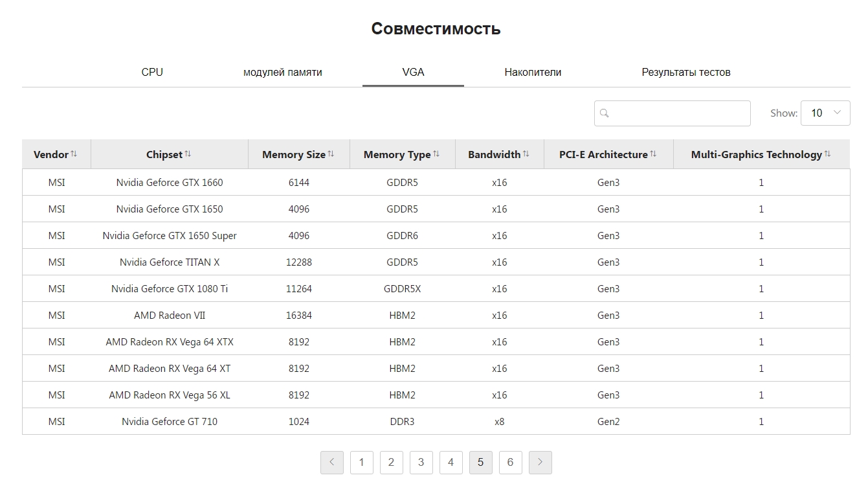Go to next page arrow
Image resolution: width=868 pixels, height=484 pixels.
(x=540, y=462)
